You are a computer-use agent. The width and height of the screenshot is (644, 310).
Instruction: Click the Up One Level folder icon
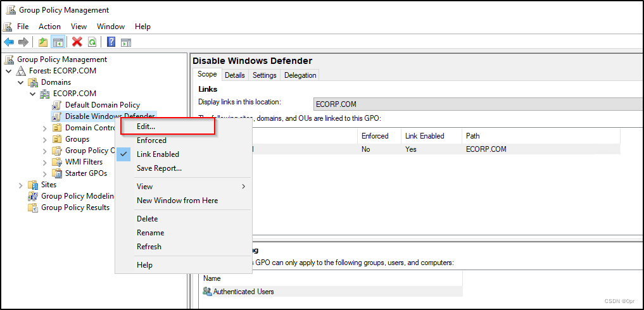pyautogui.click(x=43, y=42)
